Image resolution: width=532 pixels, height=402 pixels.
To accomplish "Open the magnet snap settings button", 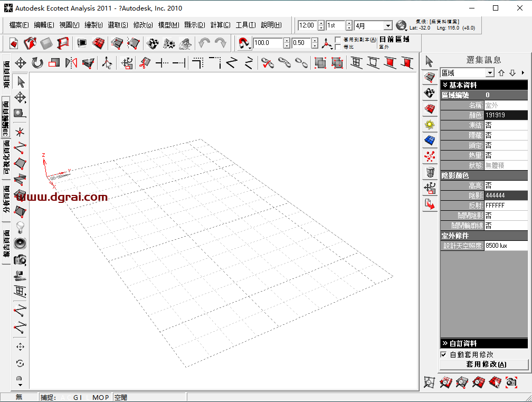I will tap(244, 43).
